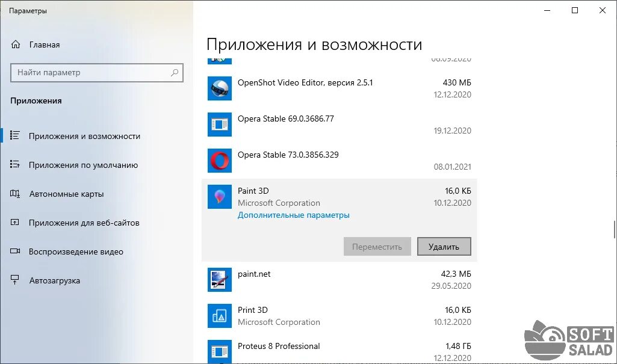
Task: Click the Автозагрузка sidebar icon
Action: [x=15, y=280]
